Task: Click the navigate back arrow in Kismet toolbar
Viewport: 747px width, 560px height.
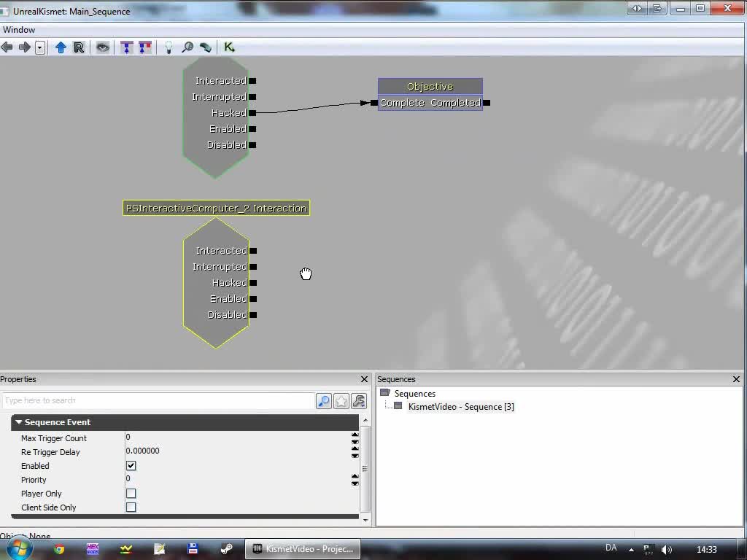Action: click(7, 47)
